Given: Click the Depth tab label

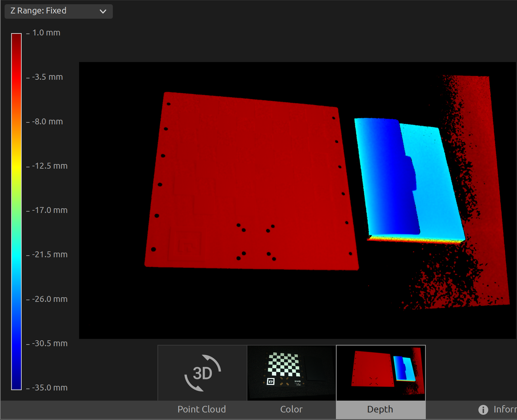Looking at the screenshot, I should [x=380, y=409].
